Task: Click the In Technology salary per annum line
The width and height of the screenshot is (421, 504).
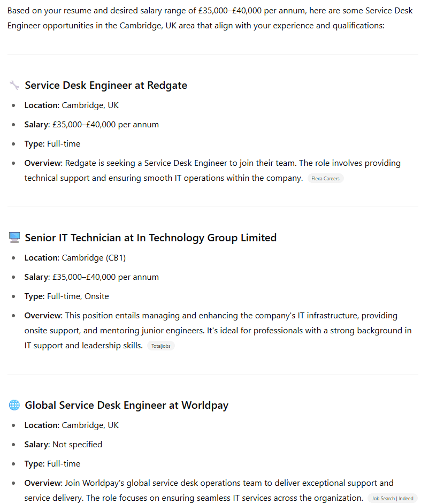Action: [x=91, y=277]
